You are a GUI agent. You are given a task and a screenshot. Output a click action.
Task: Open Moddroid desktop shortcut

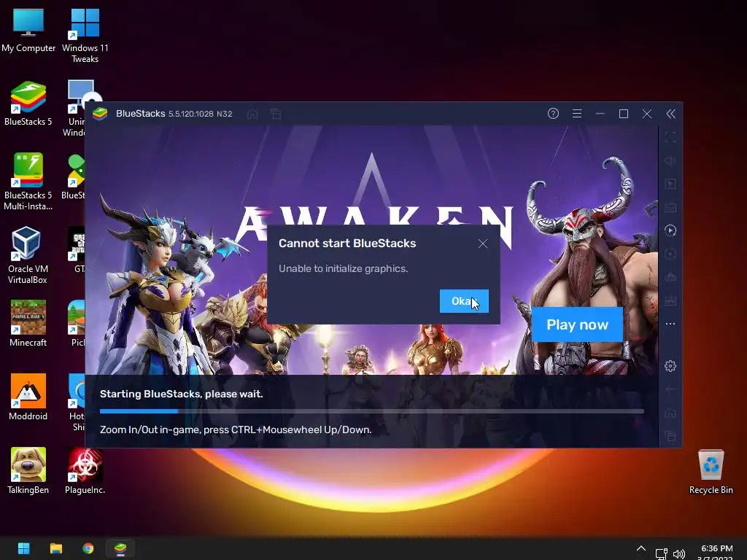point(28,397)
